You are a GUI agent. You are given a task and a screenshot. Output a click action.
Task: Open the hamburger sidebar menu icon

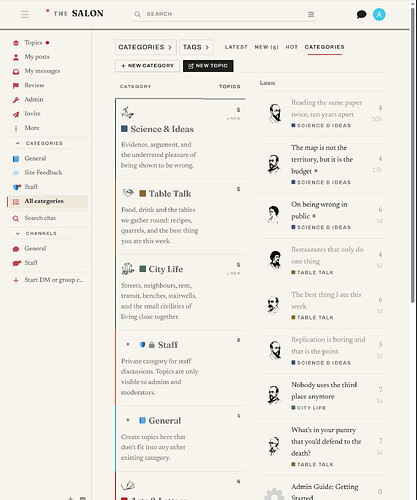(25, 14)
